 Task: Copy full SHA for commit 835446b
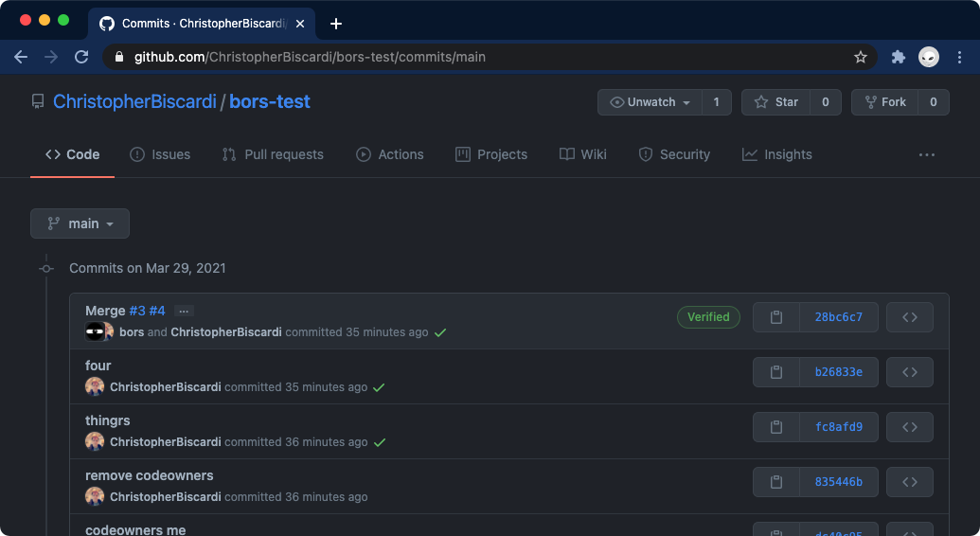pos(776,482)
